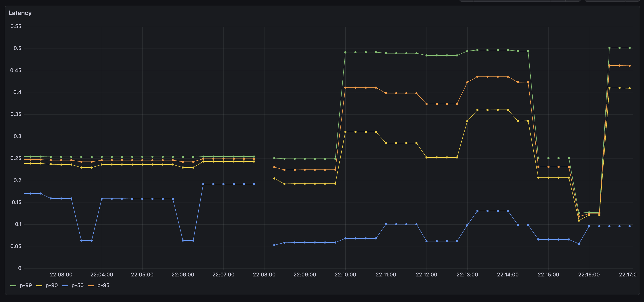Select the p-50 legend label text
Viewport: 644px width, 302px height.
click(78, 285)
